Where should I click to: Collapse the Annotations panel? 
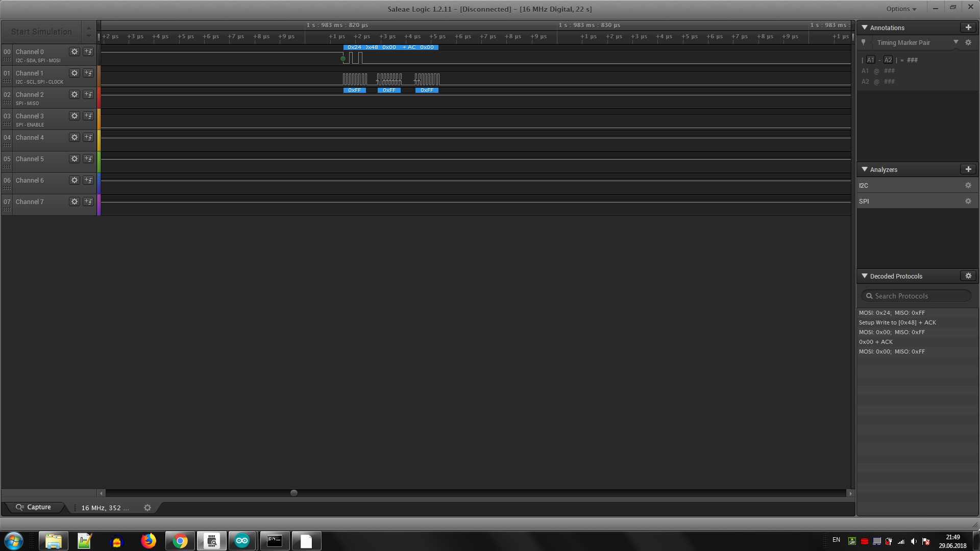coord(865,28)
